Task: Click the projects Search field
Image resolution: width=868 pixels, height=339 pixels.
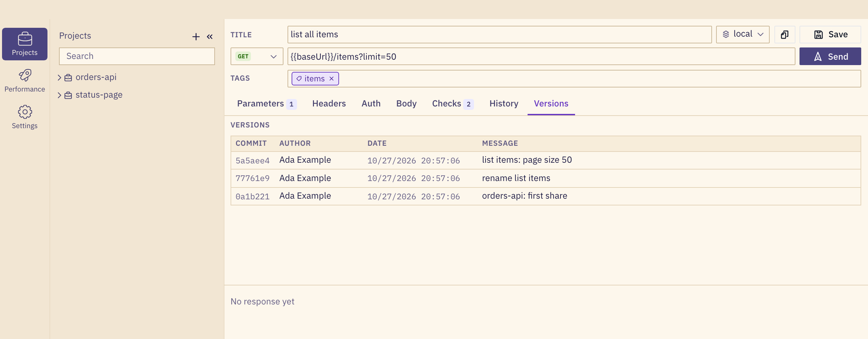Action: click(x=137, y=56)
